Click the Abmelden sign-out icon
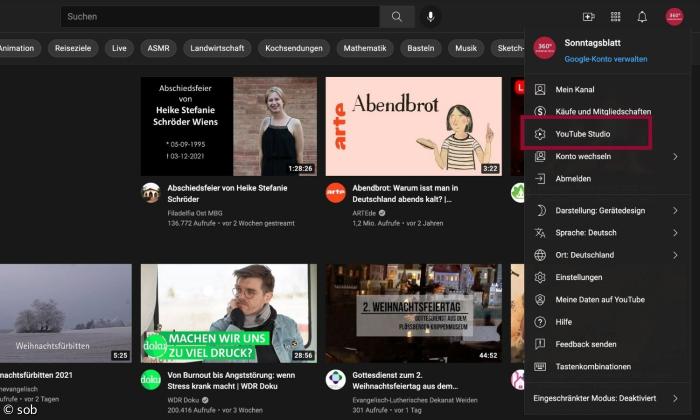The image size is (700, 420). (540, 179)
